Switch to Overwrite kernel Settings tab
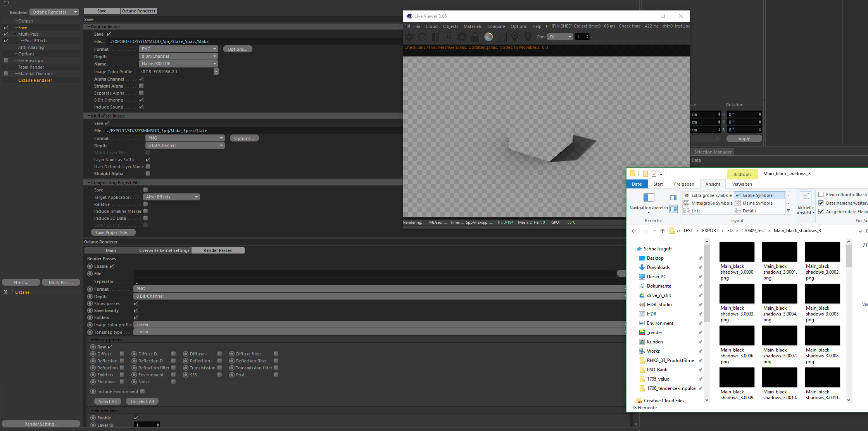 (164, 250)
